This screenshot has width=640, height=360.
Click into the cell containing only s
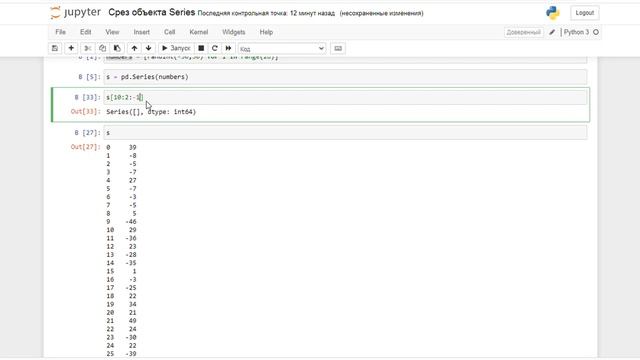(x=345, y=133)
